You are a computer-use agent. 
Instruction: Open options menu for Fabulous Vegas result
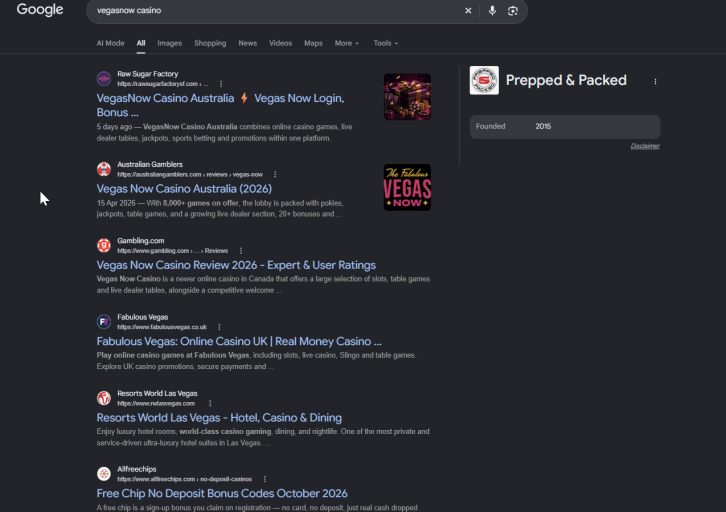tap(219, 327)
